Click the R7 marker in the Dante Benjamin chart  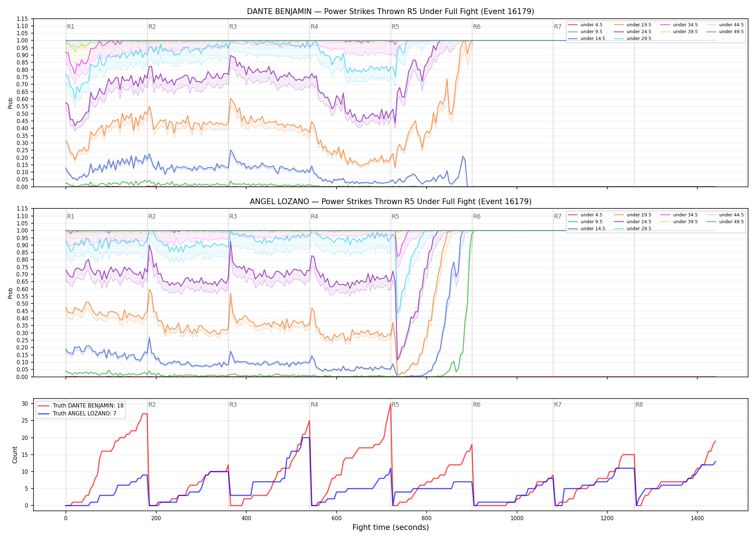(x=558, y=27)
